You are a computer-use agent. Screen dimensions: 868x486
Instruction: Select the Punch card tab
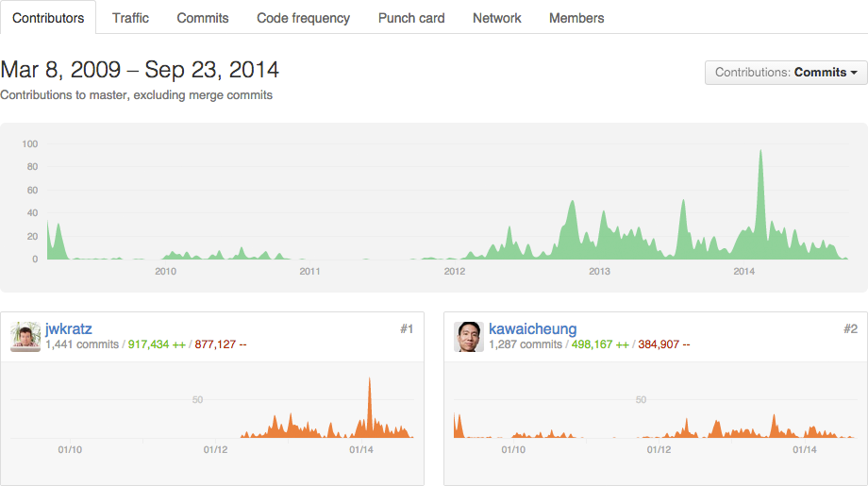pos(411,18)
